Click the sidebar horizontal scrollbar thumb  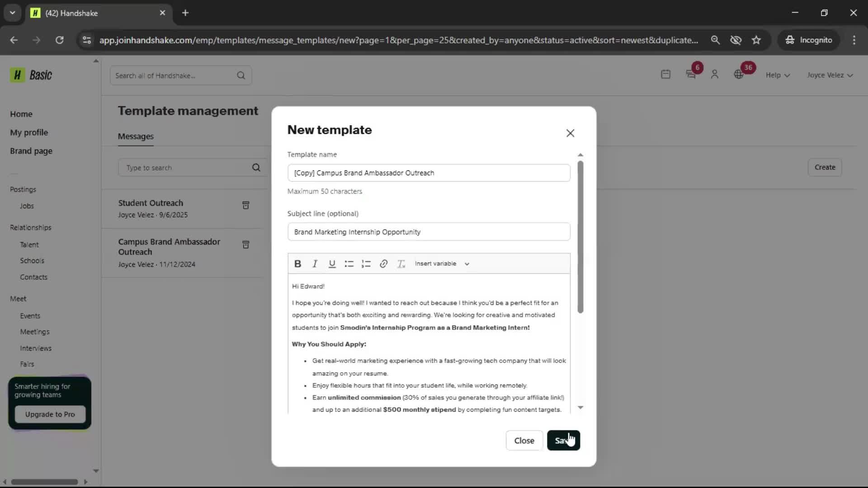tap(44, 482)
